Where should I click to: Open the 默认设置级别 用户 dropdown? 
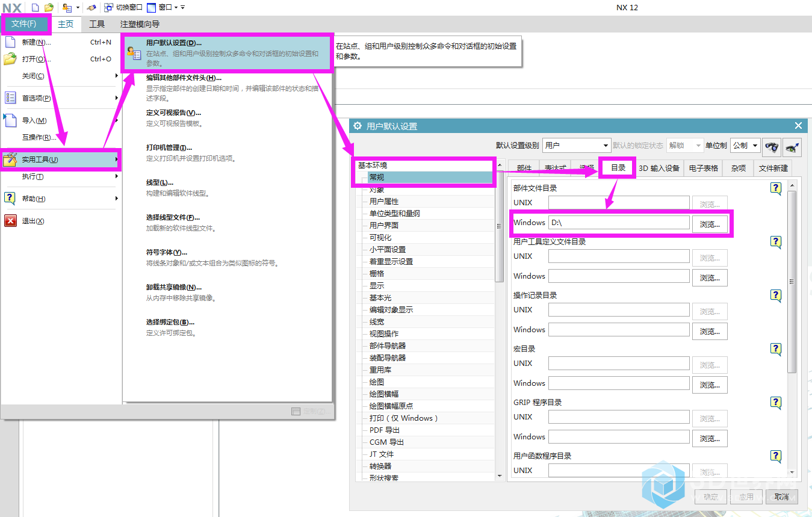click(577, 145)
